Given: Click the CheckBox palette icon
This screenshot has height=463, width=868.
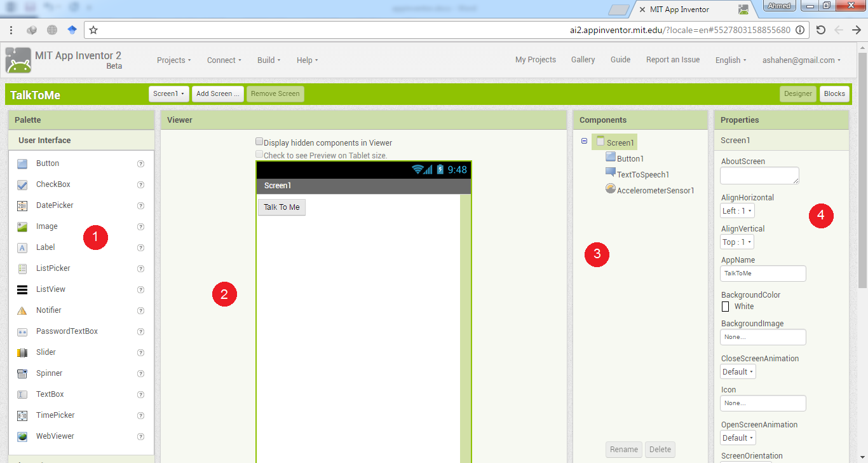Looking at the screenshot, I should [x=22, y=184].
